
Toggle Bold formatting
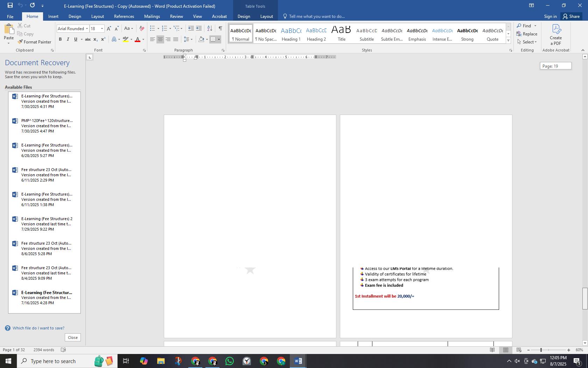60,39
